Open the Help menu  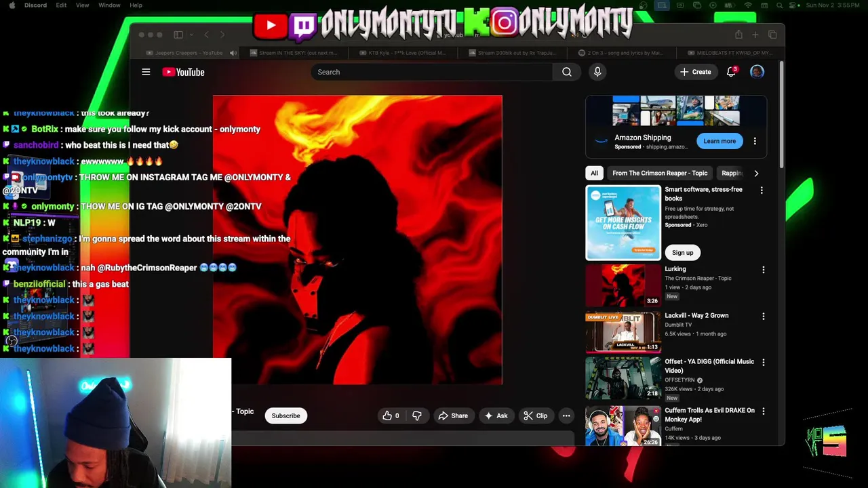point(136,5)
